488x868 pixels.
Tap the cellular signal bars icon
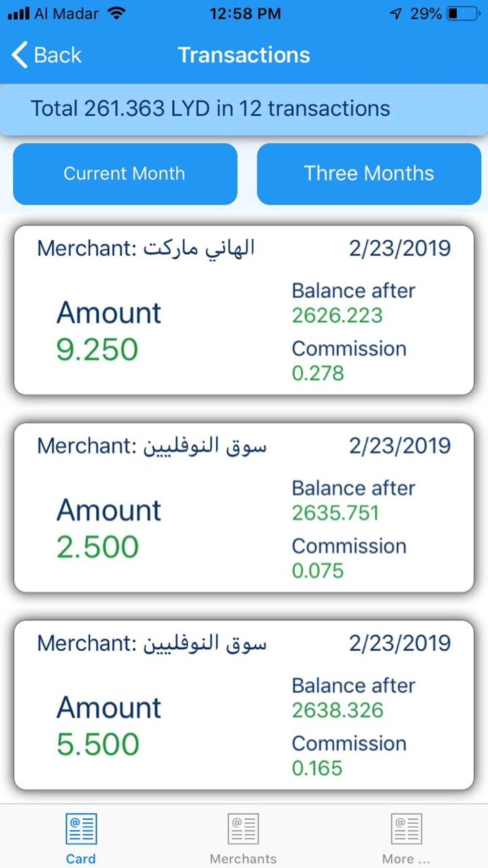click(x=19, y=14)
